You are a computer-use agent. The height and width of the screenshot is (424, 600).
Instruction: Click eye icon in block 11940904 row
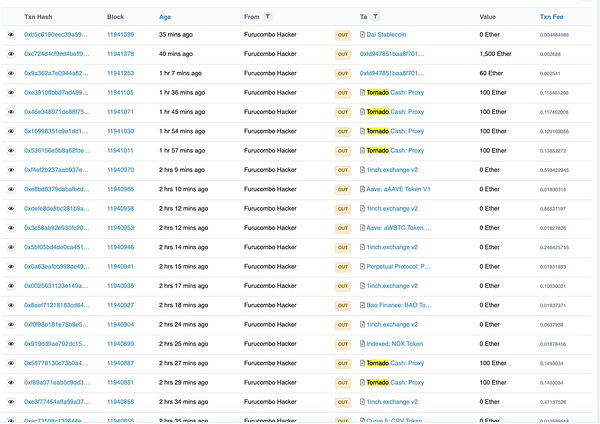[11, 325]
